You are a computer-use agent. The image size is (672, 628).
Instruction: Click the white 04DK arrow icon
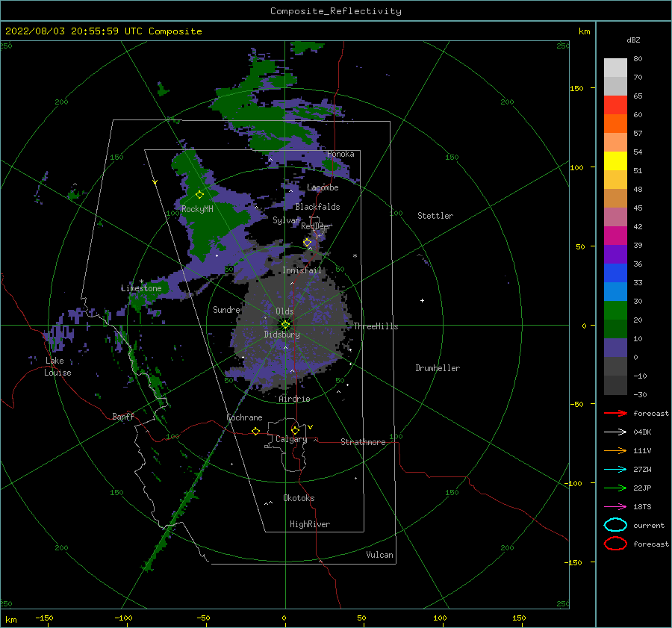[x=615, y=432]
